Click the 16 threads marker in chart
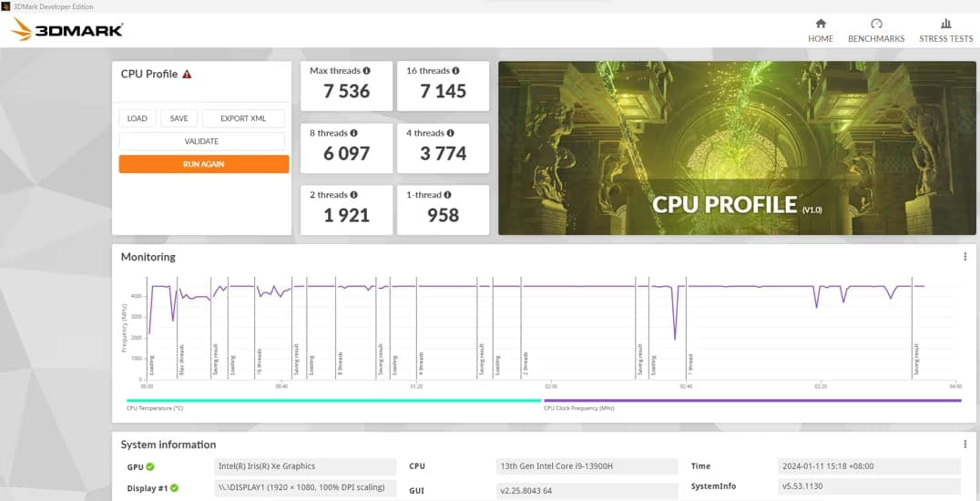Screen dimensions: 980x501 259,363
